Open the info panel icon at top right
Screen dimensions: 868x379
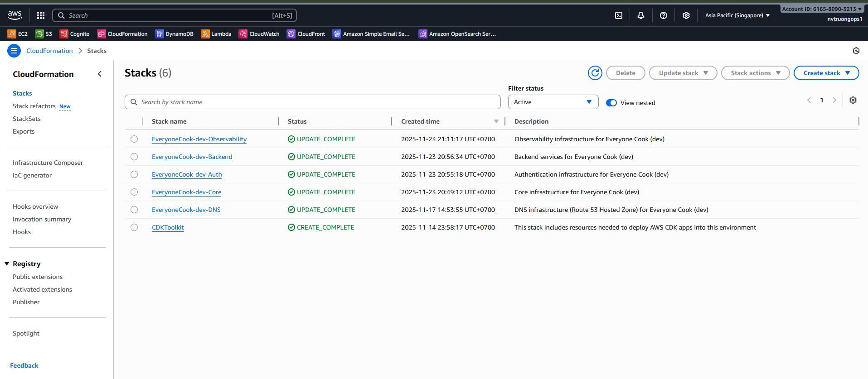click(x=856, y=51)
